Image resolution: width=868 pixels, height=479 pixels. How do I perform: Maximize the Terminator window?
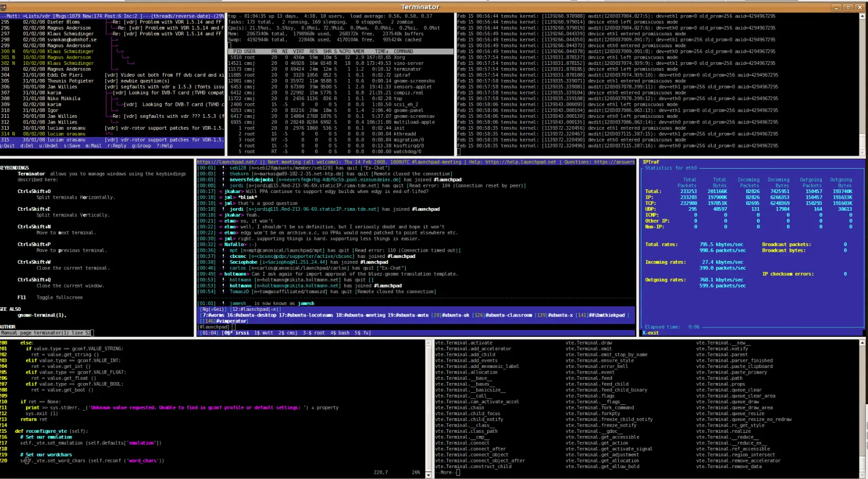(x=848, y=7)
